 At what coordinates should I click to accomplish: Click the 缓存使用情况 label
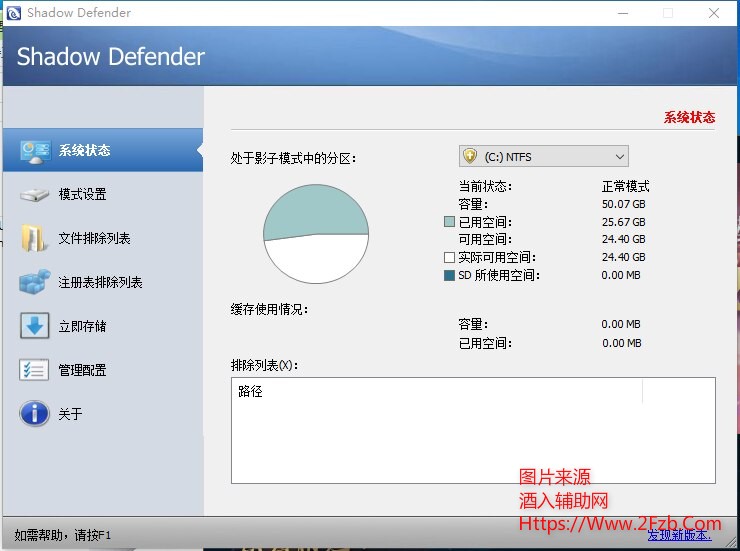(x=269, y=309)
